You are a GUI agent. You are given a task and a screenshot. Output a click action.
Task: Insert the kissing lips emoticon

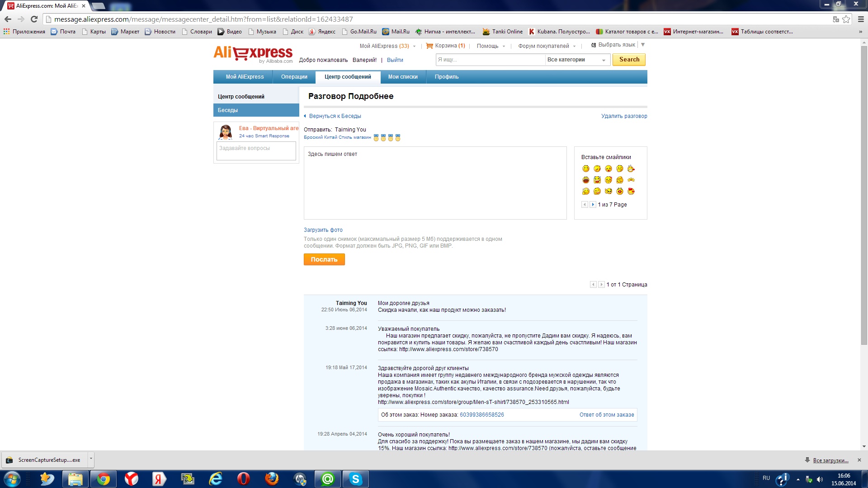click(620, 191)
